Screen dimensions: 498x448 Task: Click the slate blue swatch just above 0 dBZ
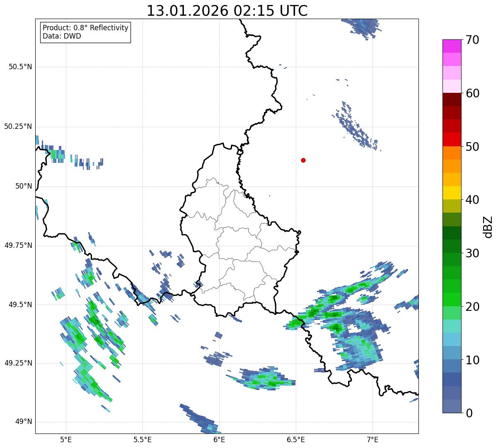(452, 406)
